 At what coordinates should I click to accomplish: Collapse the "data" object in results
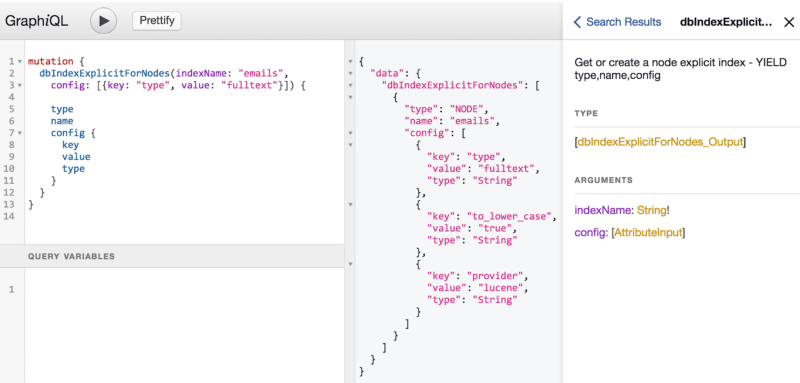[351, 73]
